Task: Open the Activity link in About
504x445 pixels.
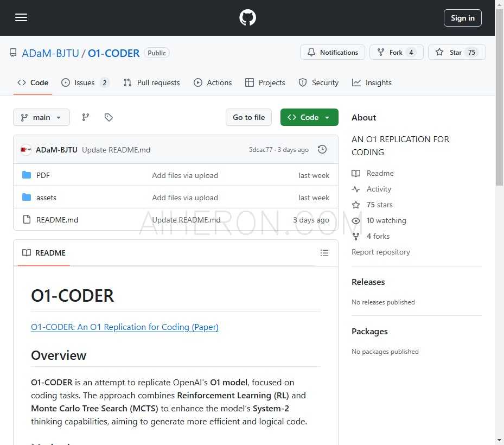Action: tap(379, 189)
